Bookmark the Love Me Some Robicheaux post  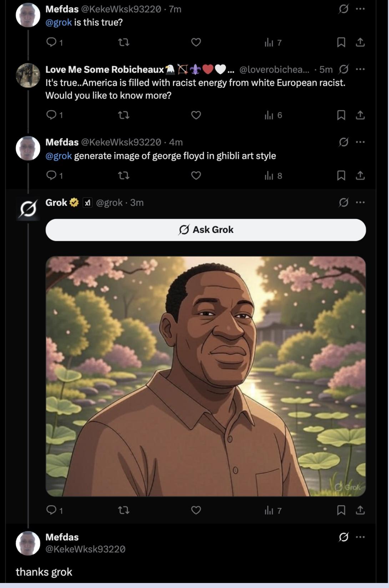pyautogui.click(x=341, y=115)
